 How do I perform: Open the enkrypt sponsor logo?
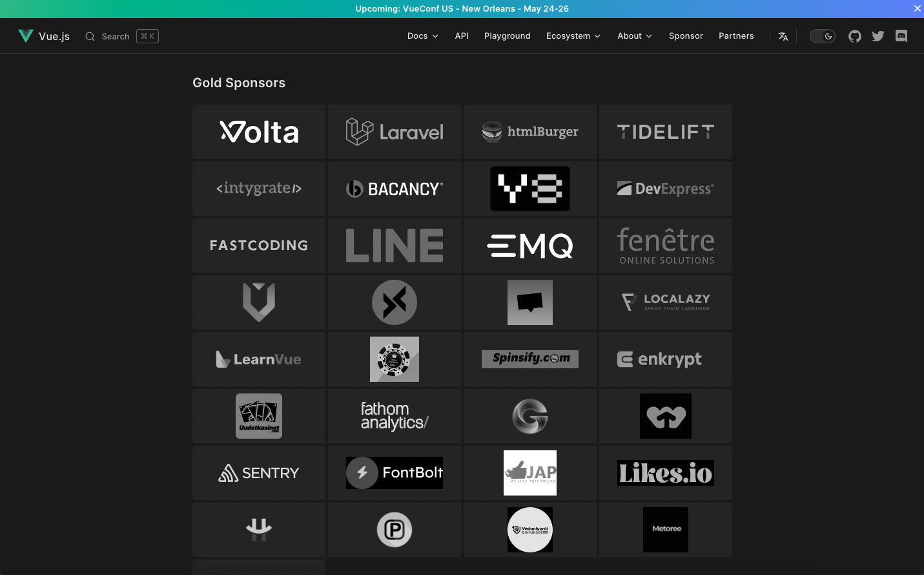coord(666,359)
